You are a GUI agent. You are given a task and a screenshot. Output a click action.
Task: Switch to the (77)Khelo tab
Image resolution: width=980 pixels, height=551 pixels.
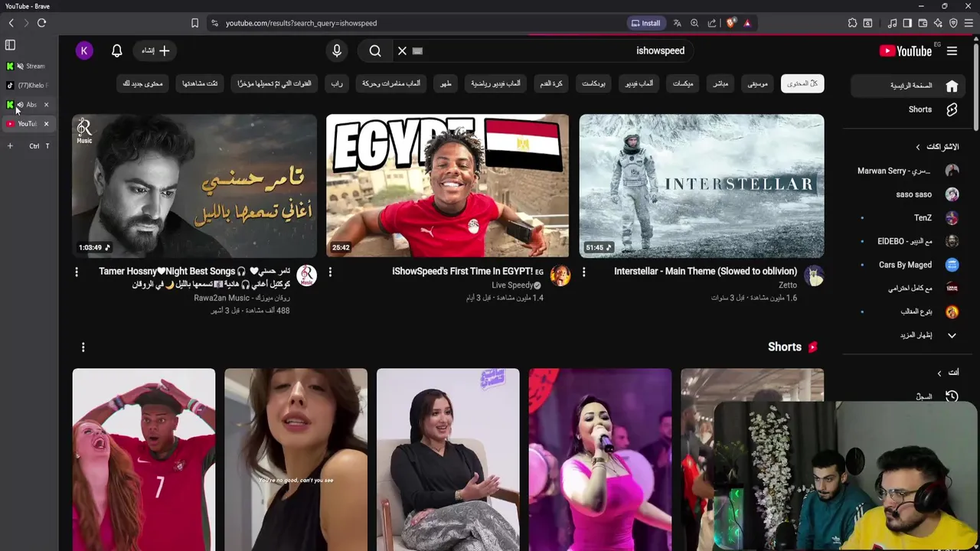pos(29,85)
